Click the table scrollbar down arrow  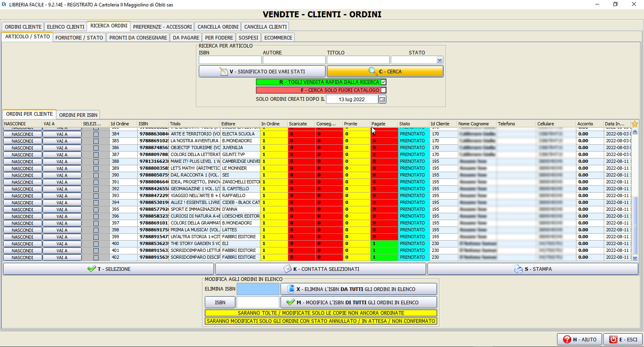635,258
